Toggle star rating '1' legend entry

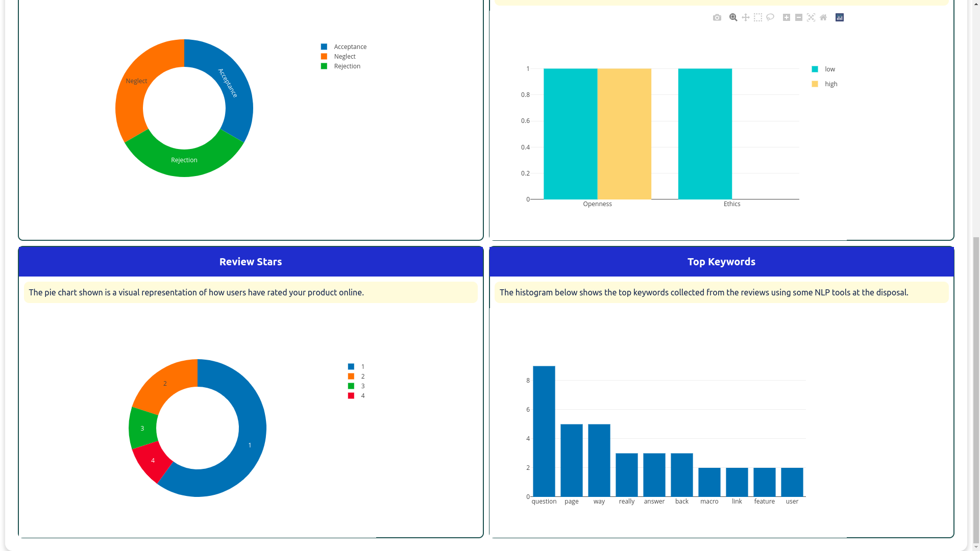362,367
